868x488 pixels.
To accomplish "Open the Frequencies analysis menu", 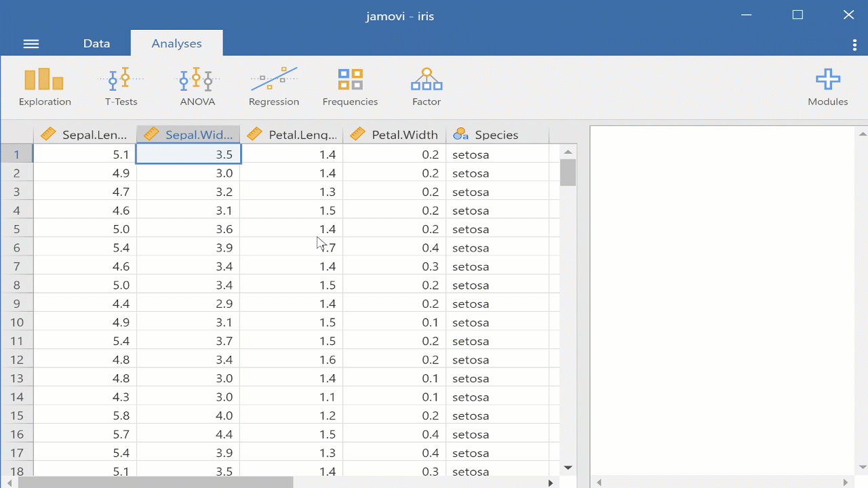I will pyautogui.click(x=350, y=85).
